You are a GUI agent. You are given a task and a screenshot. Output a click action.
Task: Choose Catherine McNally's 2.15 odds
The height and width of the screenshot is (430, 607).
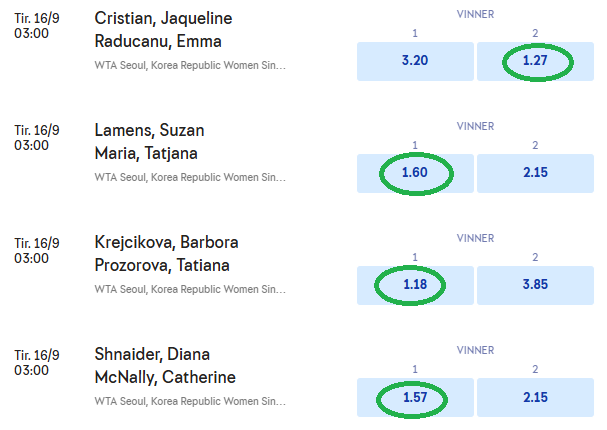click(535, 397)
